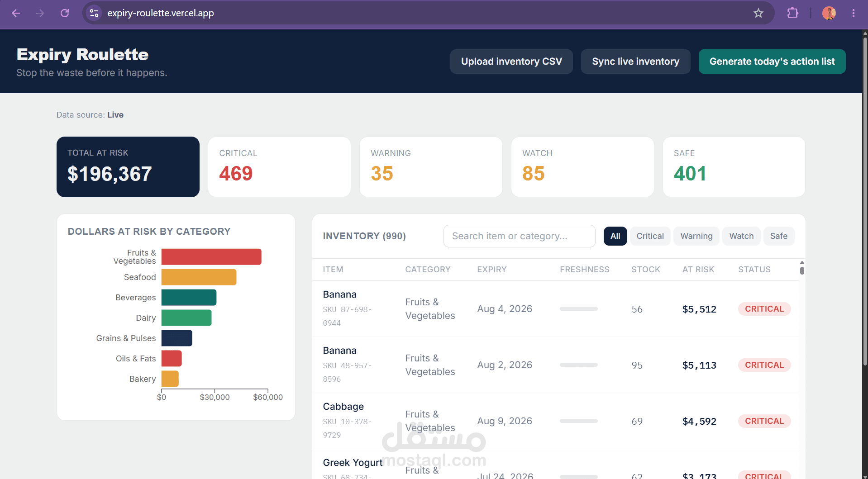Click the Data source: Live label

(x=90, y=115)
